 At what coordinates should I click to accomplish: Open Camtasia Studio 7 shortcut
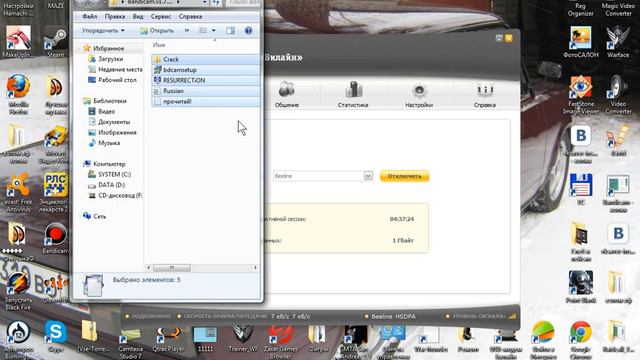point(131,342)
